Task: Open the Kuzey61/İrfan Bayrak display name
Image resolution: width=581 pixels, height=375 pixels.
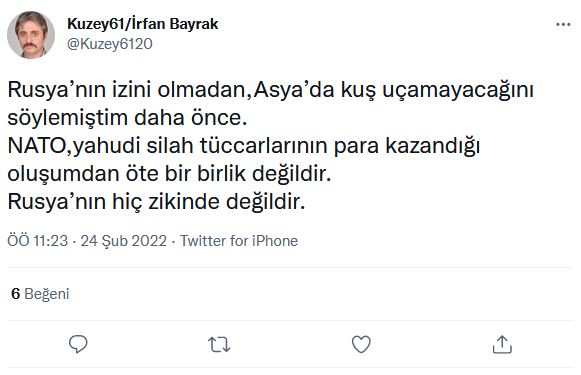Action: click(x=143, y=24)
